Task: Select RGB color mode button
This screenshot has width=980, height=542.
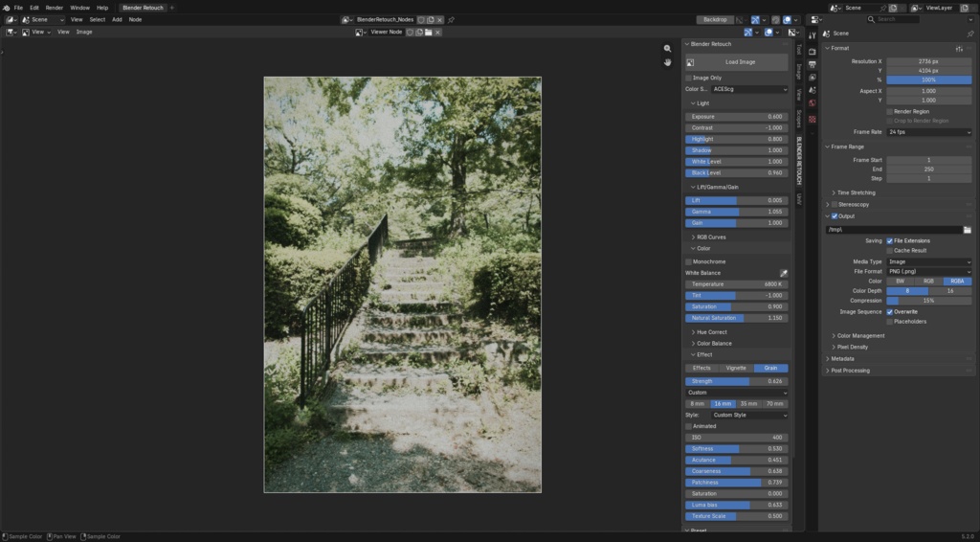Action: click(x=928, y=282)
